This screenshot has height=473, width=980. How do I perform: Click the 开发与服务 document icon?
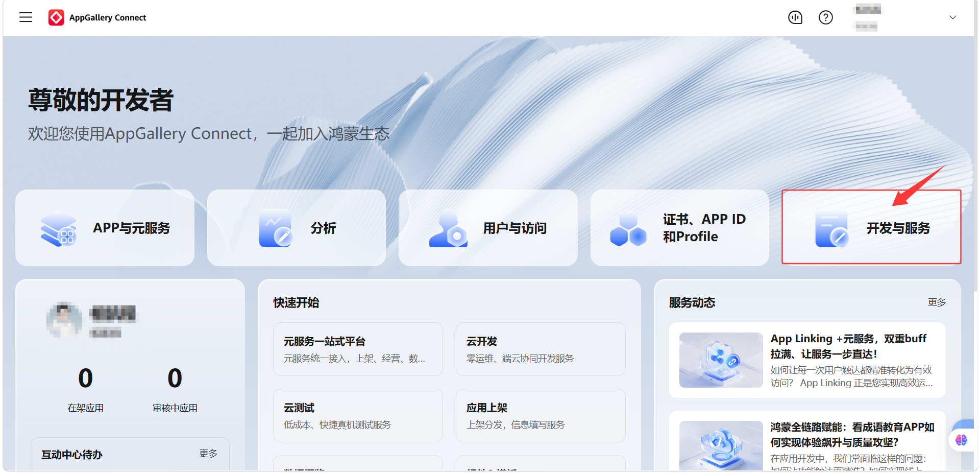click(x=832, y=228)
